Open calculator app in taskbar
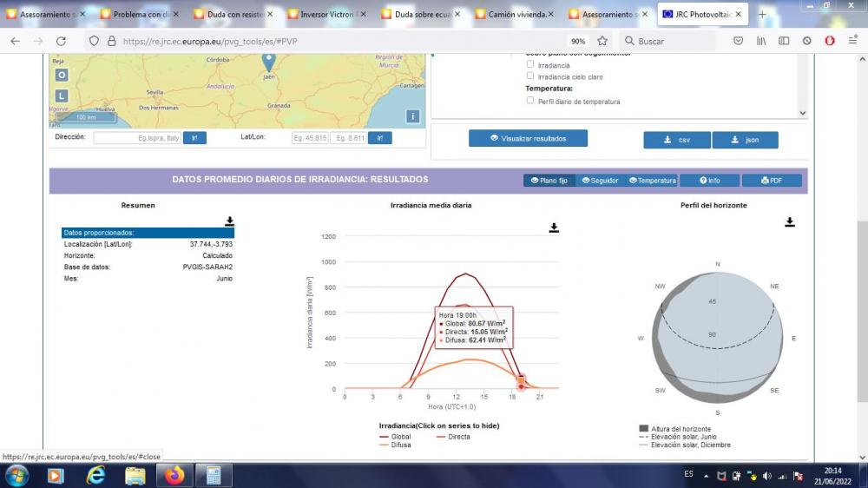Image resolution: width=868 pixels, height=488 pixels. [x=214, y=475]
